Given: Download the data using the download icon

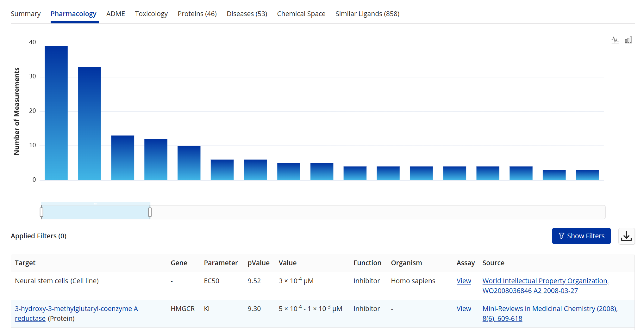Looking at the screenshot, I should [627, 236].
